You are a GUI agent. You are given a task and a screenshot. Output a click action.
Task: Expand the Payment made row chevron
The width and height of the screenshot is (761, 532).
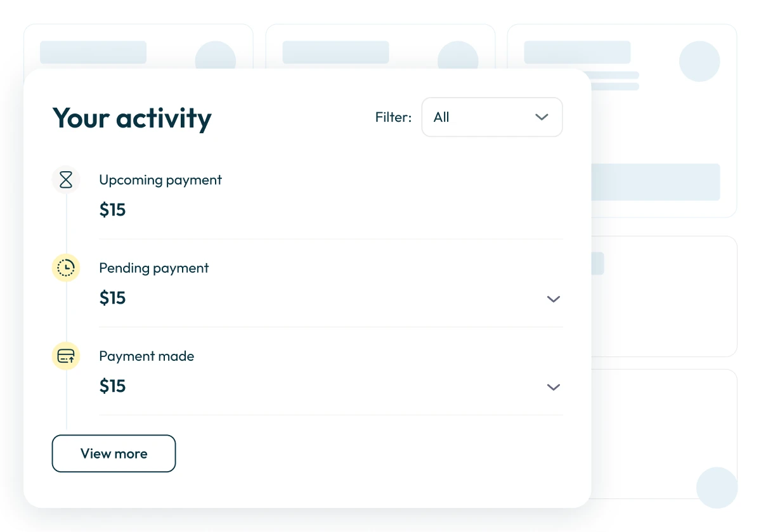click(x=554, y=387)
